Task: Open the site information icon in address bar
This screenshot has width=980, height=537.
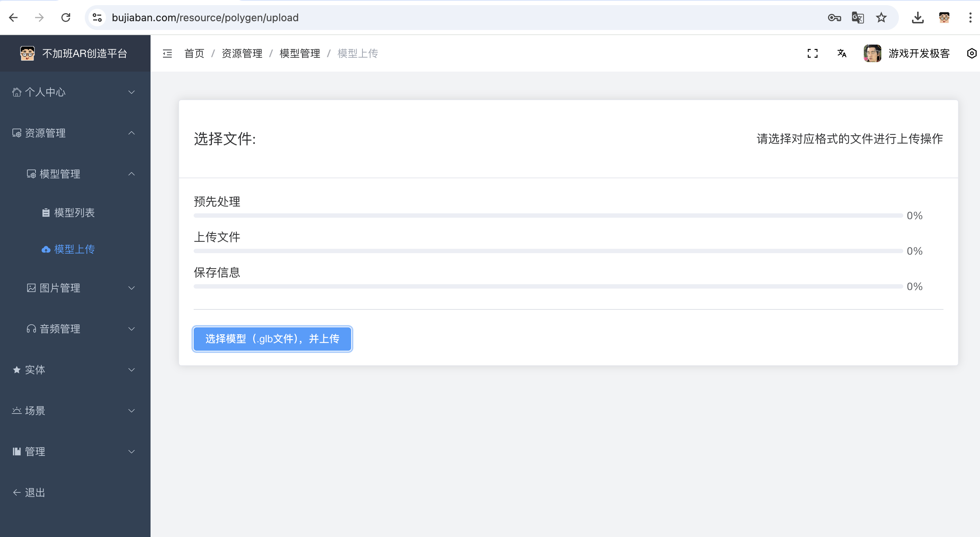Action: (98, 18)
